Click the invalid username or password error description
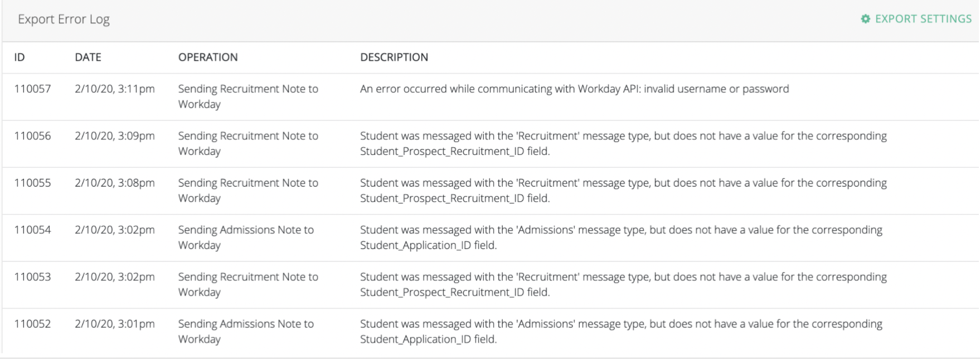Viewport: 980px width, 360px height. 574,89
